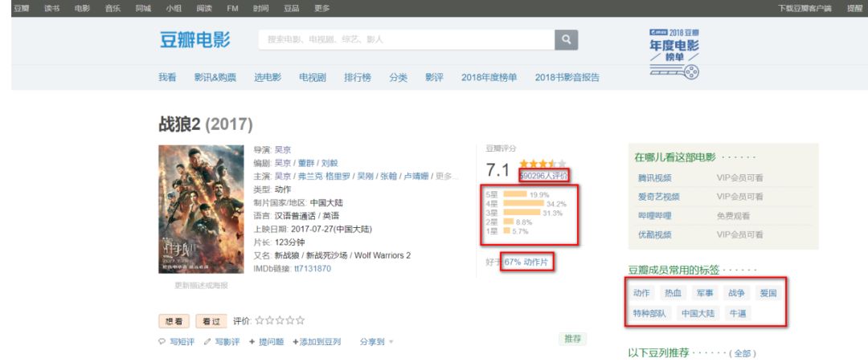Expand the 分享到 dropdown
The height and width of the screenshot is (362, 868).
tap(376, 342)
